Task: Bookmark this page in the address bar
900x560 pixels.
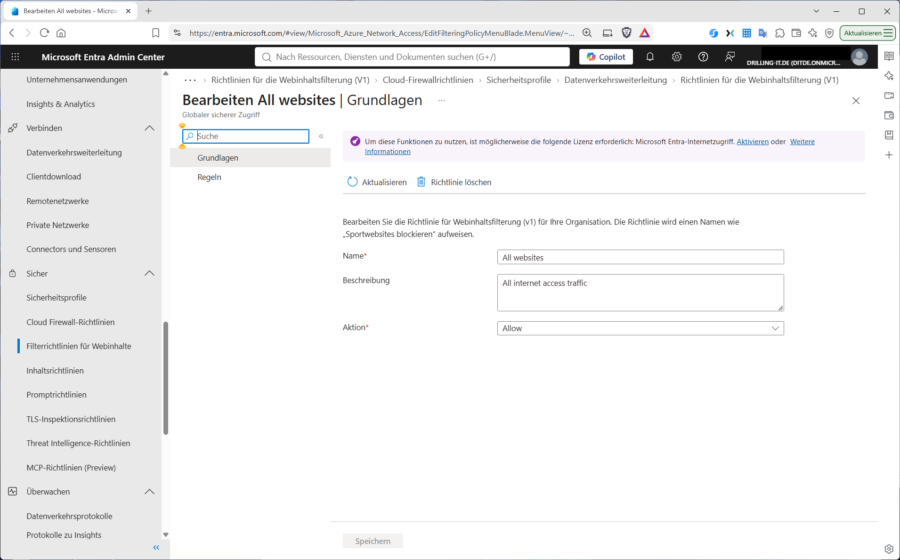Action: (156, 33)
